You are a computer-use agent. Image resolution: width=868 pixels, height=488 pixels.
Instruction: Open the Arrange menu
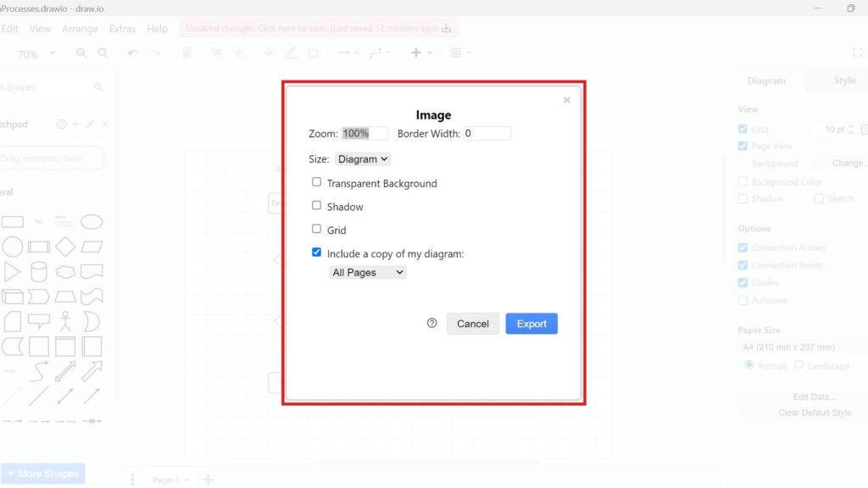[80, 29]
